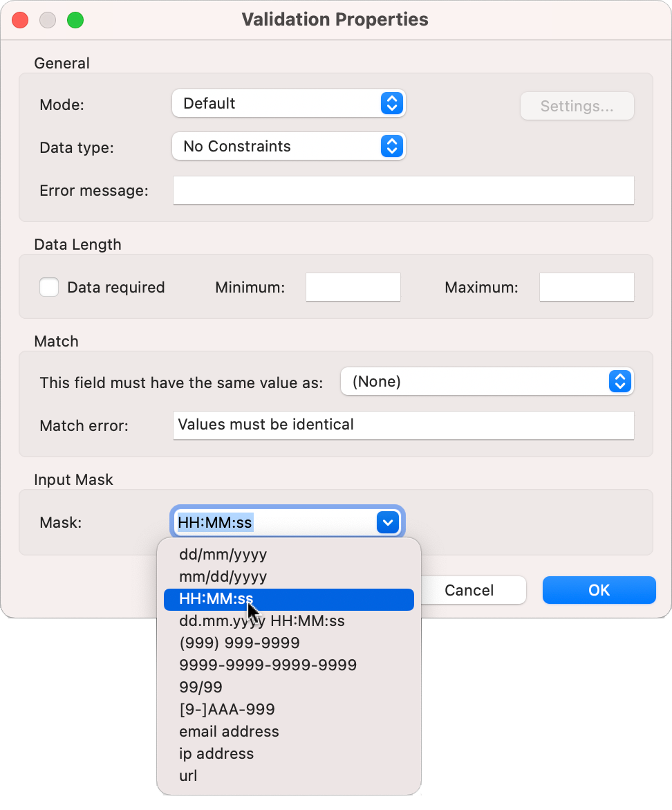Click the Minimum length input field
672x810 pixels.
coord(353,287)
